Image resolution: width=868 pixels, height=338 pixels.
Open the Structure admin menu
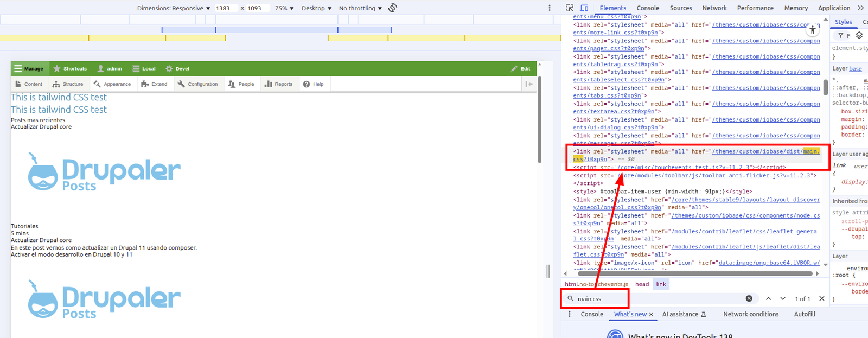pos(68,84)
